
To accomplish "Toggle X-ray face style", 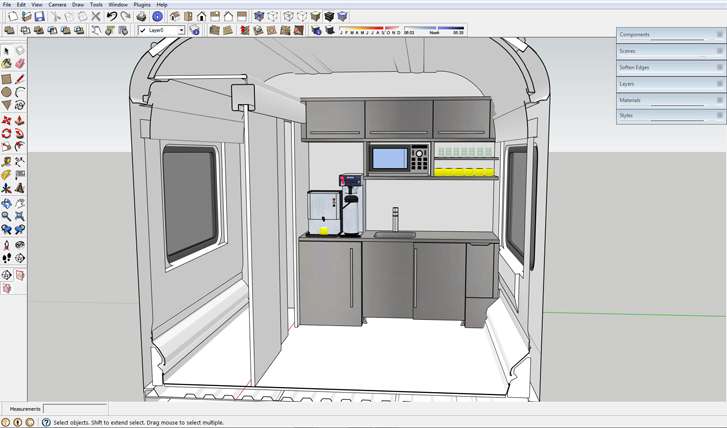I will click(x=260, y=17).
